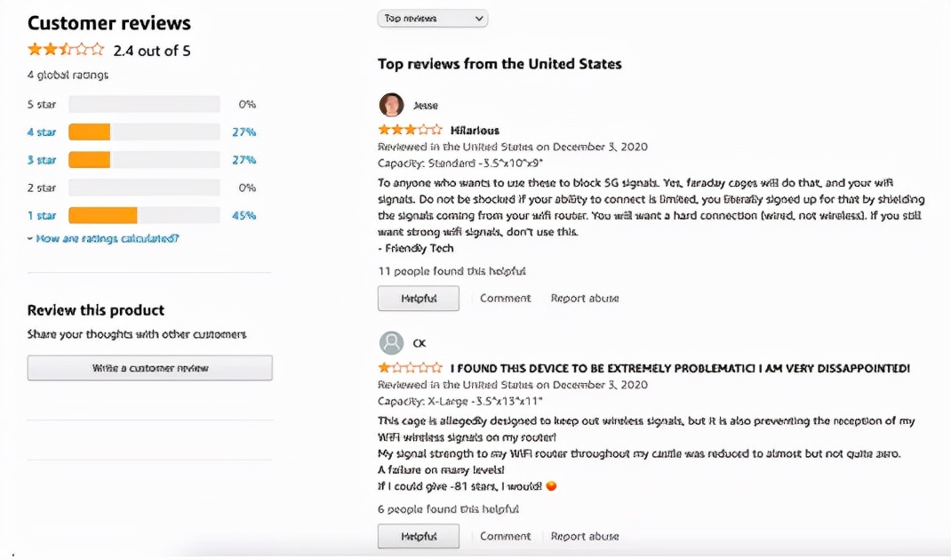Click the 1 star orange rating bar
Viewport: 951px width, 560px height.
(103, 215)
